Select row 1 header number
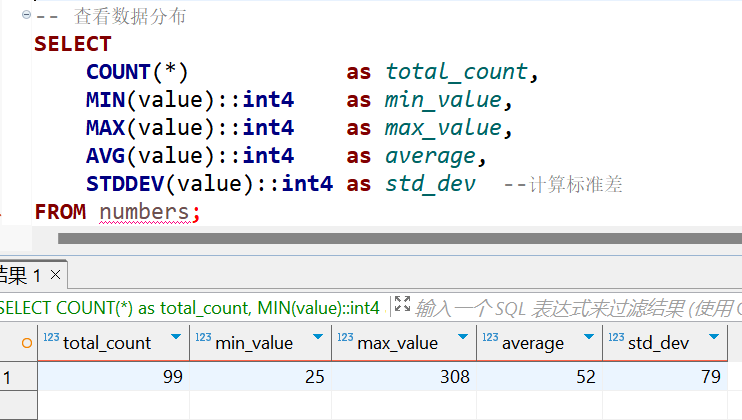 click(x=18, y=377)
